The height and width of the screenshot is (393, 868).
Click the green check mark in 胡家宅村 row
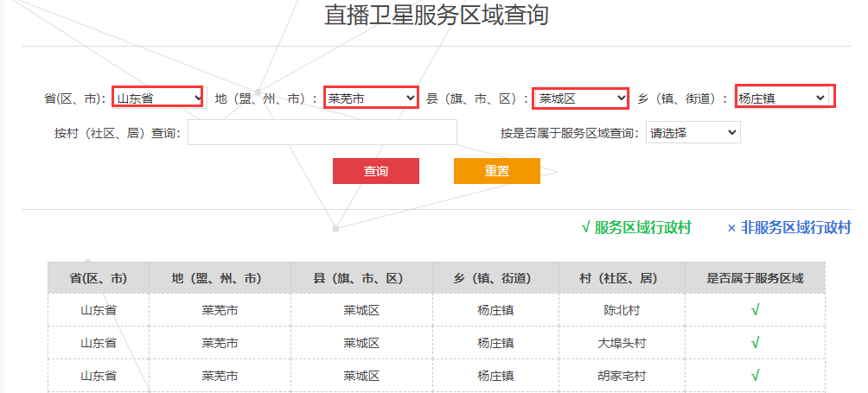point(755,377)
